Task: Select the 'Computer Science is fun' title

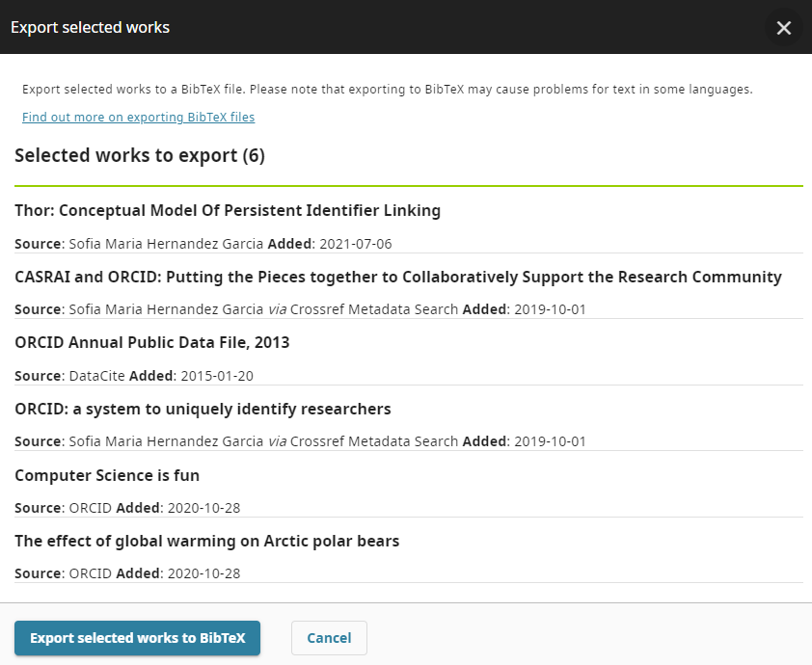Action: pyautogui.click(x=107, y=475)
